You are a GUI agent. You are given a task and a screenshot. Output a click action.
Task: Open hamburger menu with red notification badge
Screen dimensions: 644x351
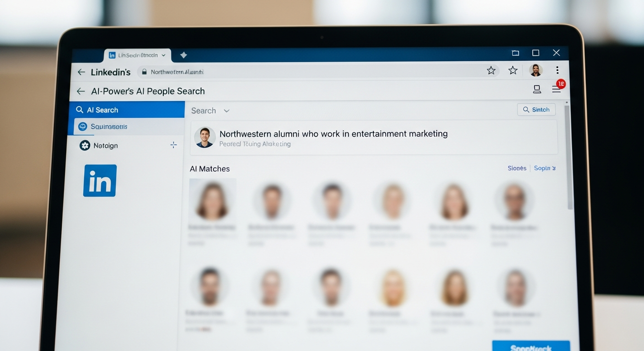point(556,89)
